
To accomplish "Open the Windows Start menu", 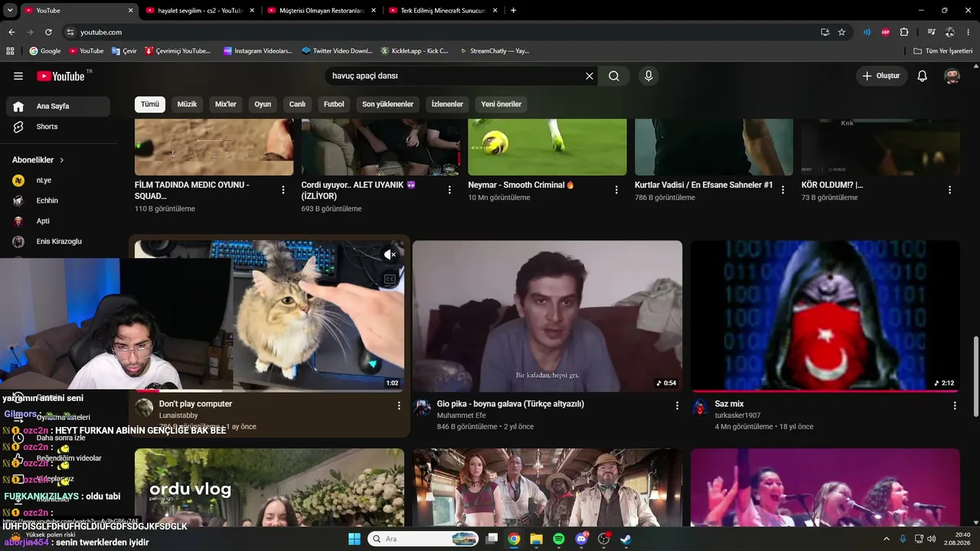I will 354,539.
